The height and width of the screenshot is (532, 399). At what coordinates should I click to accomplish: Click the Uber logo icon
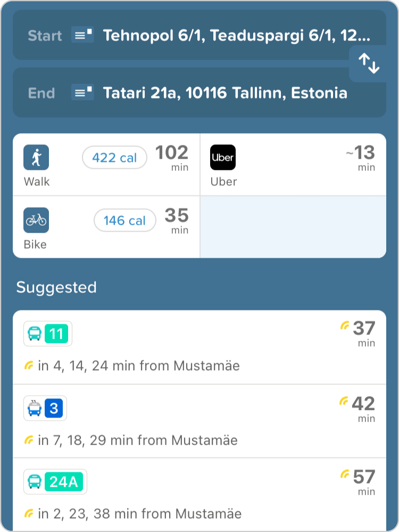pyautogui.click(x=223, y=158)
